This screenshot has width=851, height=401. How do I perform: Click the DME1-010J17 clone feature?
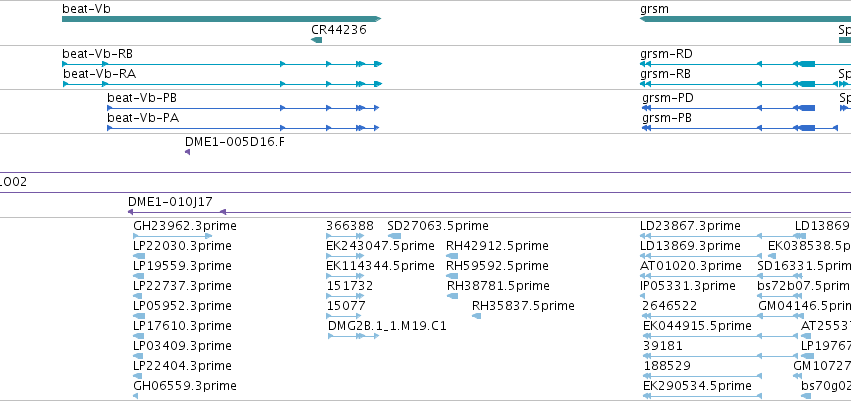pos(490,212)
